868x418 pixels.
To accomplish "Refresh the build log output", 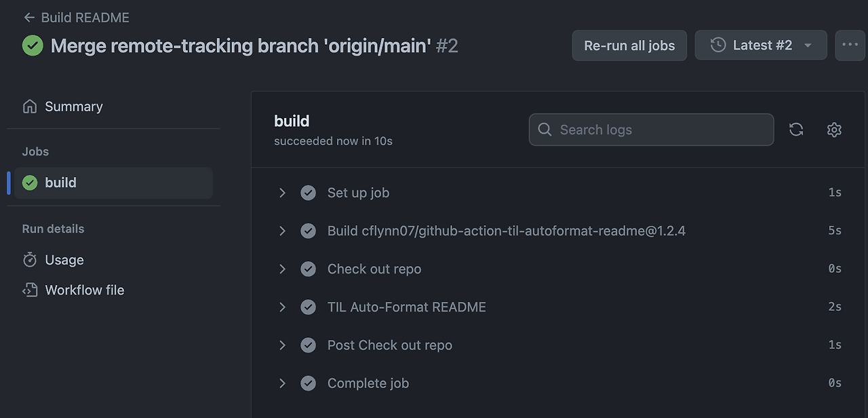I will [x=796, y=129].
